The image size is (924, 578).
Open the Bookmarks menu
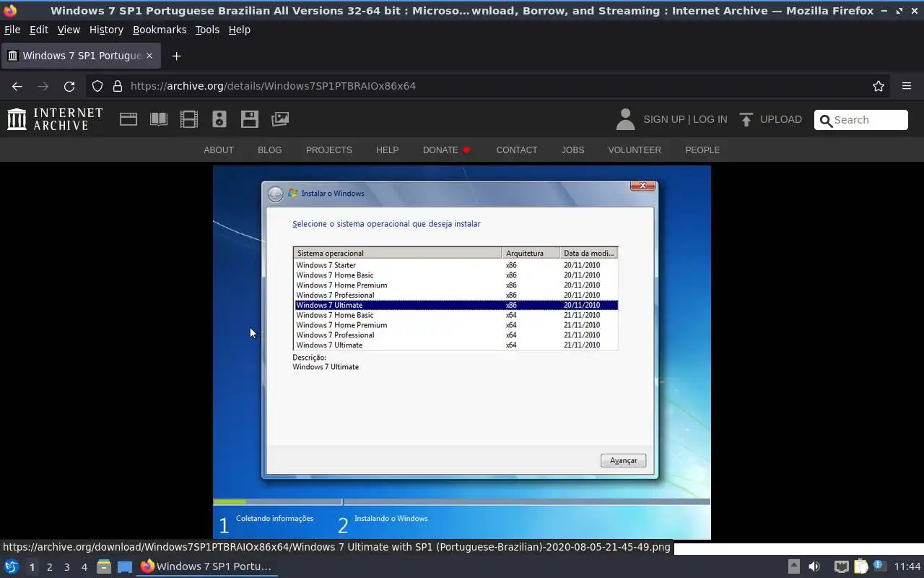pyautogui.click(x=160, y=30)
